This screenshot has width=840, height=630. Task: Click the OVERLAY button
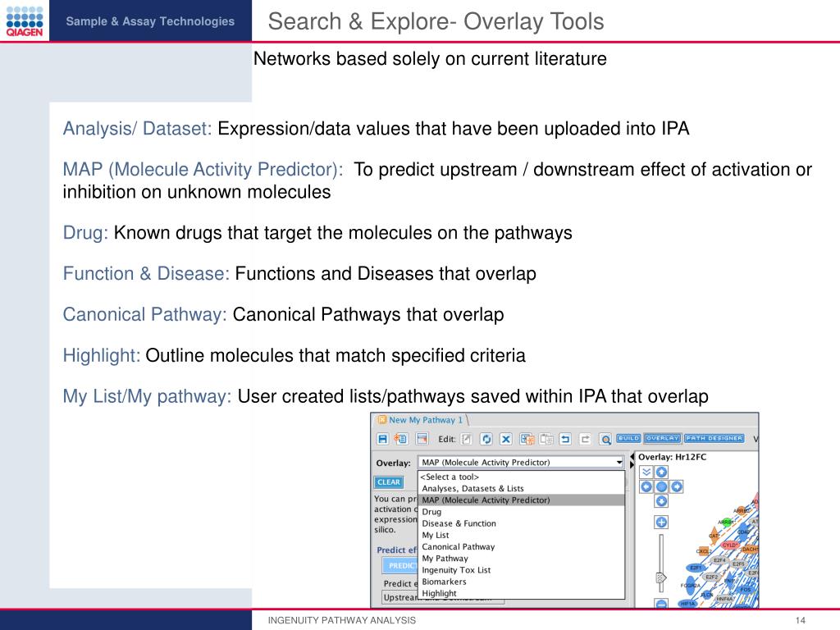tap(663, 438)
